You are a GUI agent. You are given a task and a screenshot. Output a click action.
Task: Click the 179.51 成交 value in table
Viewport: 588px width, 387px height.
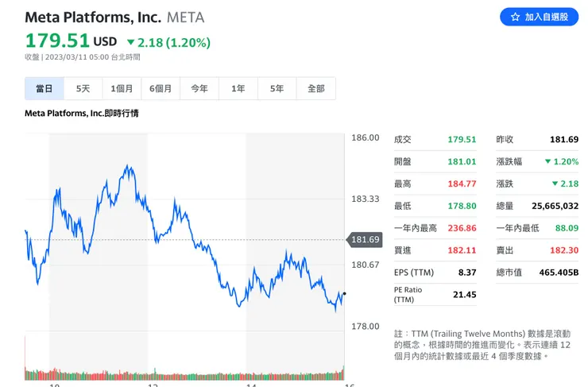[462, 140]
